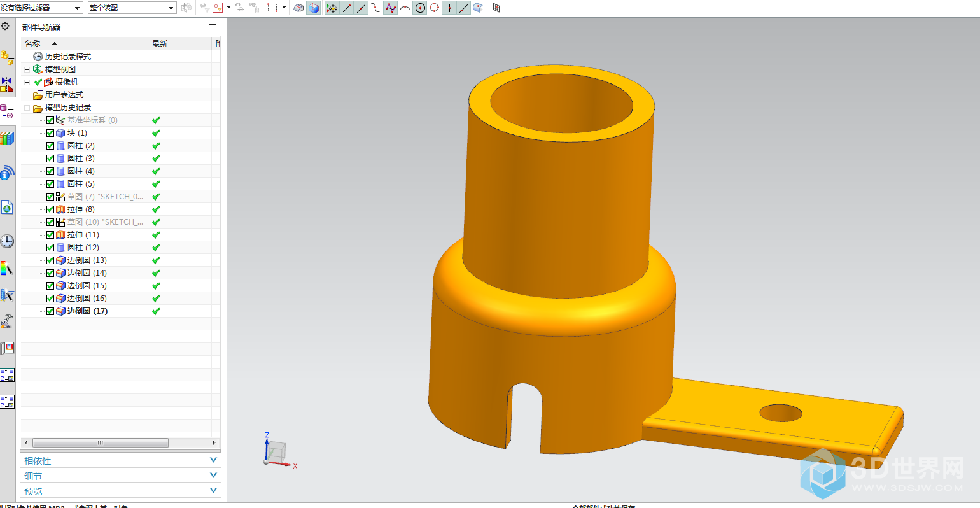Open the Reuse Library books icon
Image resolution: width=980 pixels, height=508 pixels.
click(7, 138)
